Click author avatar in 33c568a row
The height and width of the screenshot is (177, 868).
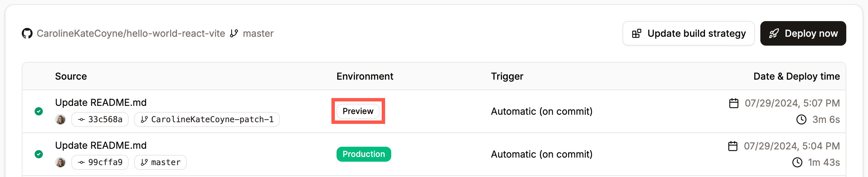[60, 119]
